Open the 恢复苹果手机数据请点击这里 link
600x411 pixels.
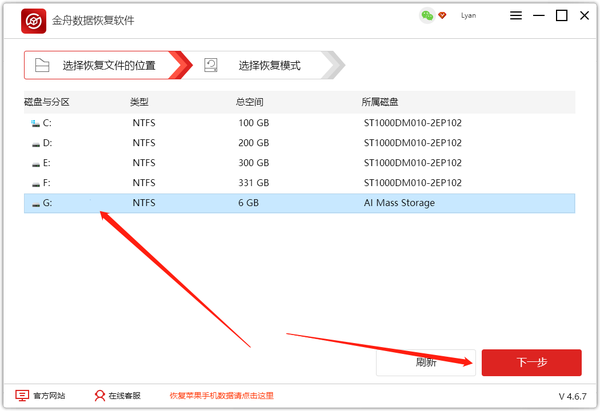coord(222,396)
